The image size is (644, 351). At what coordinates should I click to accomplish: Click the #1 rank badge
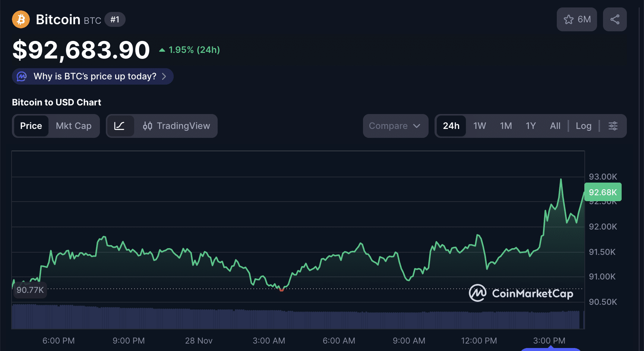(115, 19)
